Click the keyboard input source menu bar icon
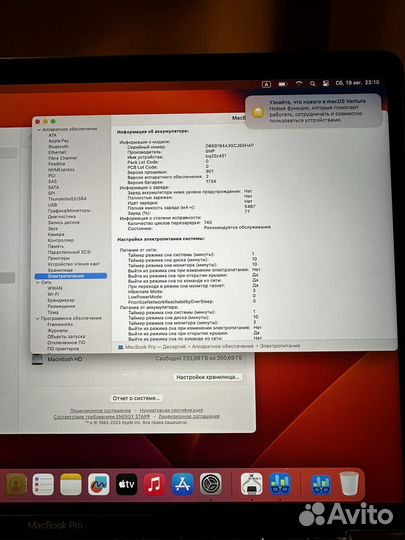Viewport: 405px width, 540px height. click(x=266, y=84)
